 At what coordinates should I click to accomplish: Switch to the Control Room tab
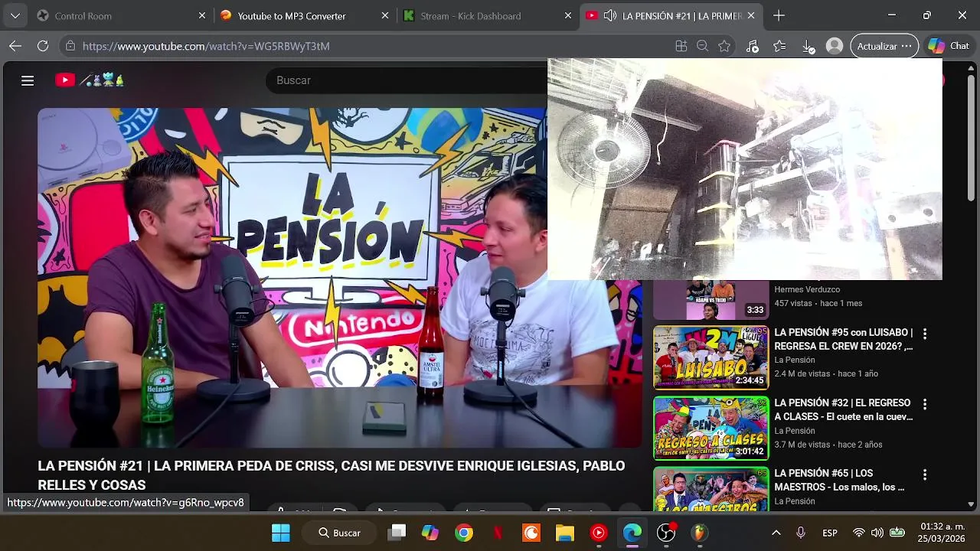coord(121,15)
